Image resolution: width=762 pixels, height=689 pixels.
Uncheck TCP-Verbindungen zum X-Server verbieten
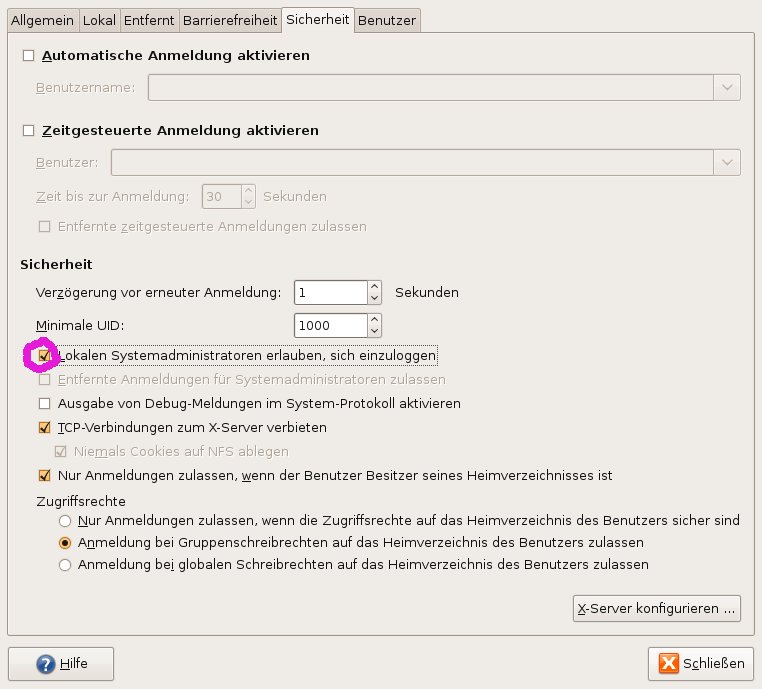tap(44, 428)
